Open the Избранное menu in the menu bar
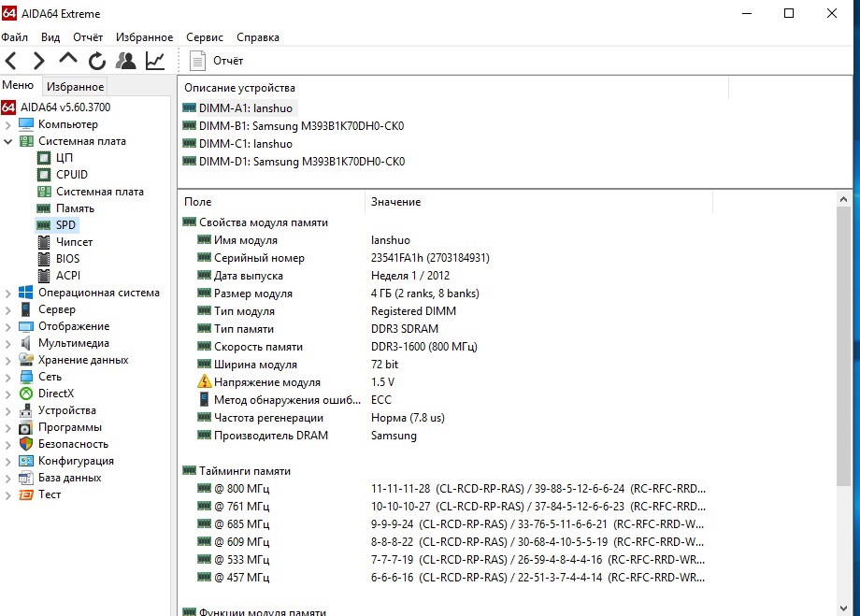 coord(144,37)
